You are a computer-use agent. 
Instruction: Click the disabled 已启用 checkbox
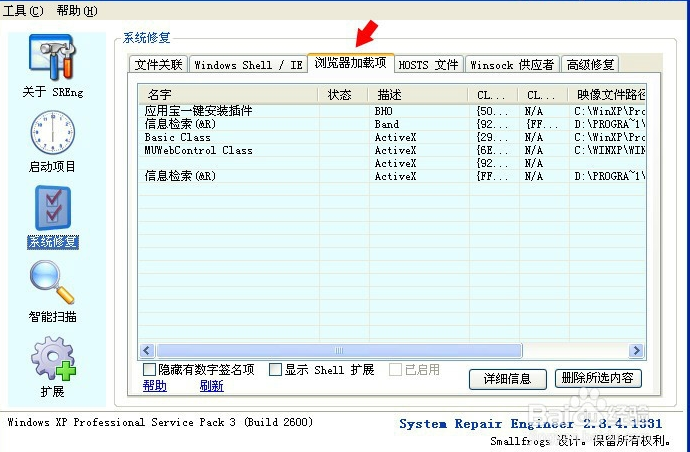coord(395,369)
